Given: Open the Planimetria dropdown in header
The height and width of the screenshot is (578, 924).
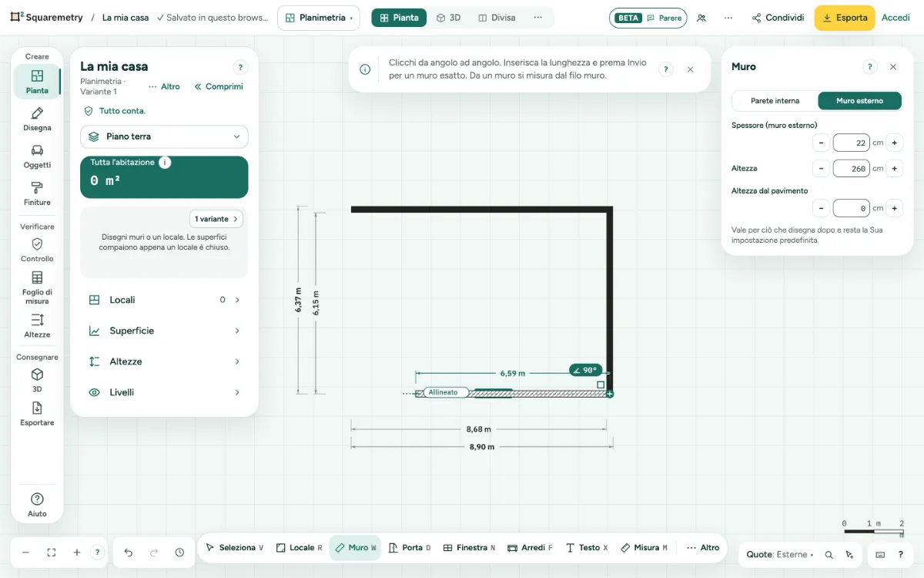Looking at the screenshot, I should point(318,18).
